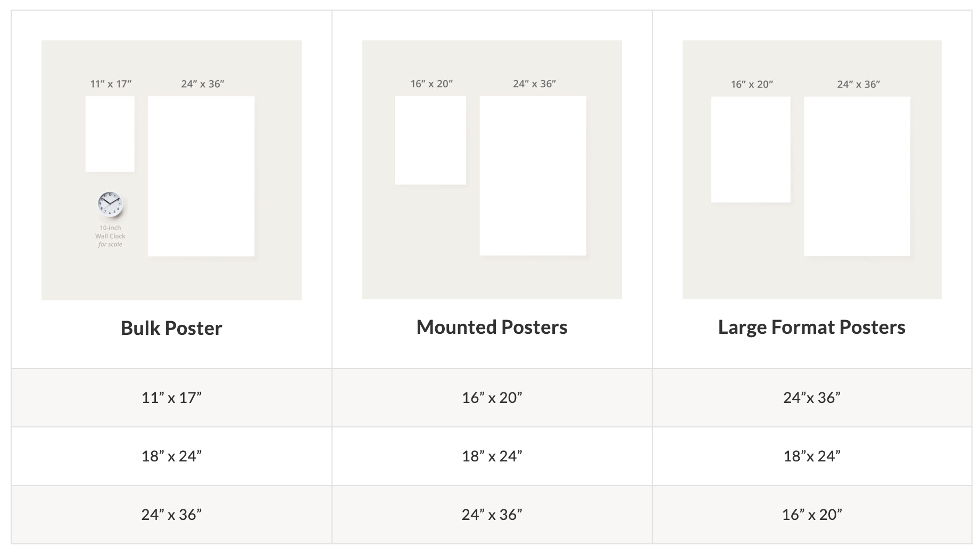
Task: Click the Mounted Posters size comparison image
Action: [492, 170]
